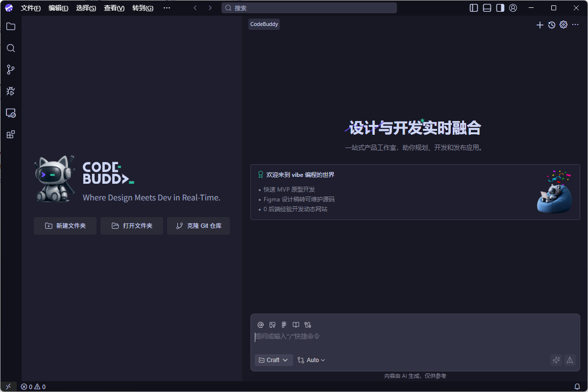Select the Search icon in activity bar
Image resolution: width=588 pixels, height=392 pixels.
coord(10,48)
